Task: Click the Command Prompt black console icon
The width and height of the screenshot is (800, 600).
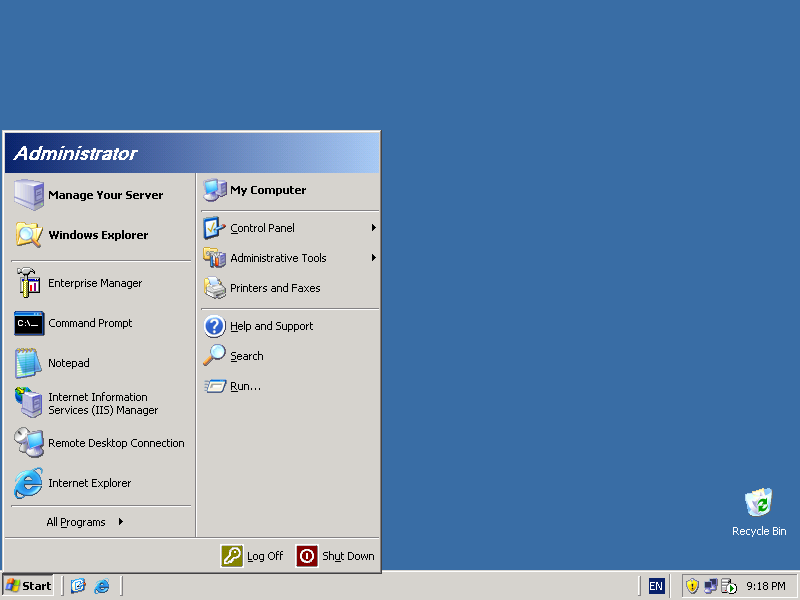Action: pyautogui.click(x=29, y=323)
